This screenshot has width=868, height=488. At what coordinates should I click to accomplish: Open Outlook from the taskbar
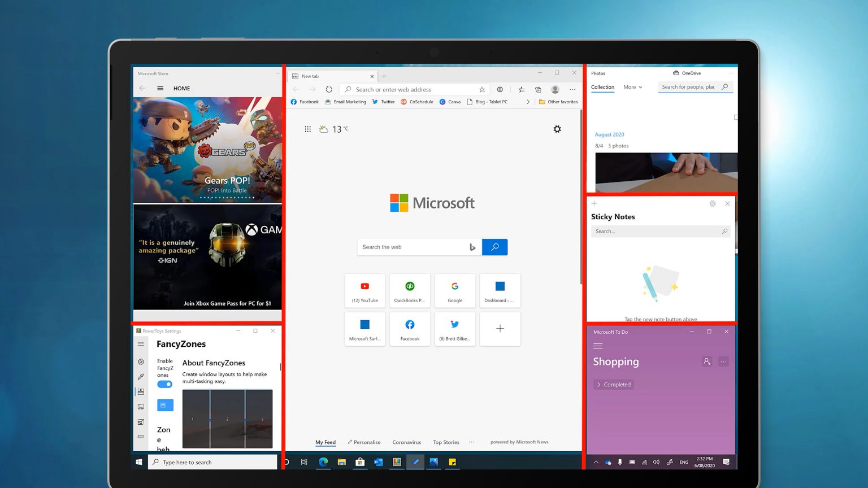pyautogui.click(x=379, y=462)
